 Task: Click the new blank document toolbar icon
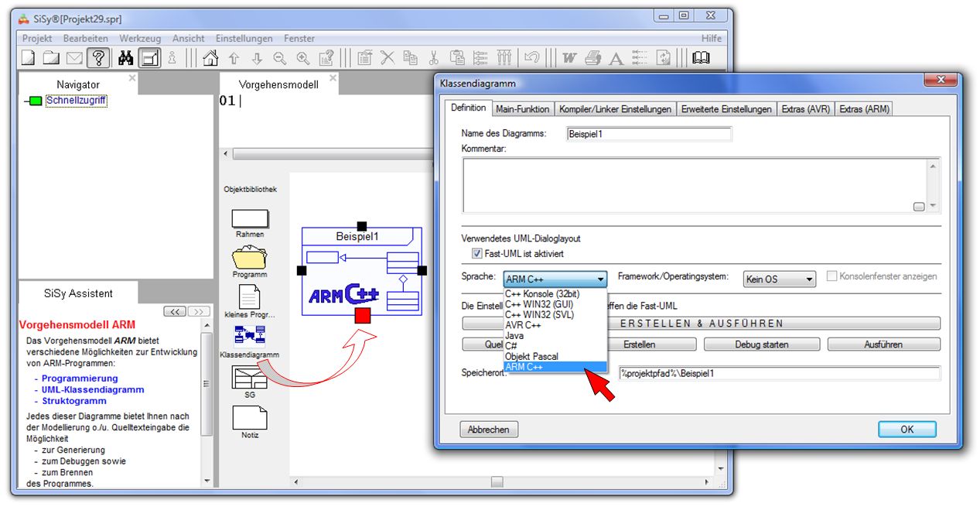coord(28,58)
